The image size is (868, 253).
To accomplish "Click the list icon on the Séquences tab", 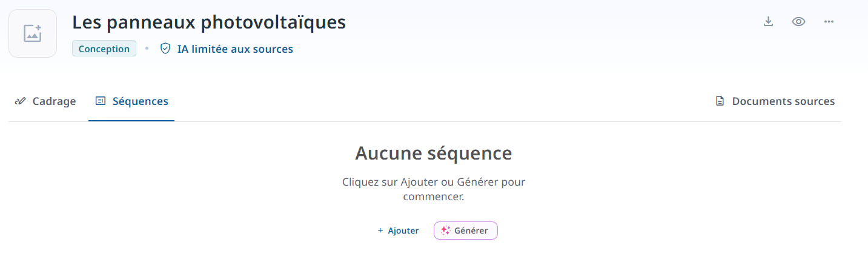I will pyautogui.click(x=101, y=101).
